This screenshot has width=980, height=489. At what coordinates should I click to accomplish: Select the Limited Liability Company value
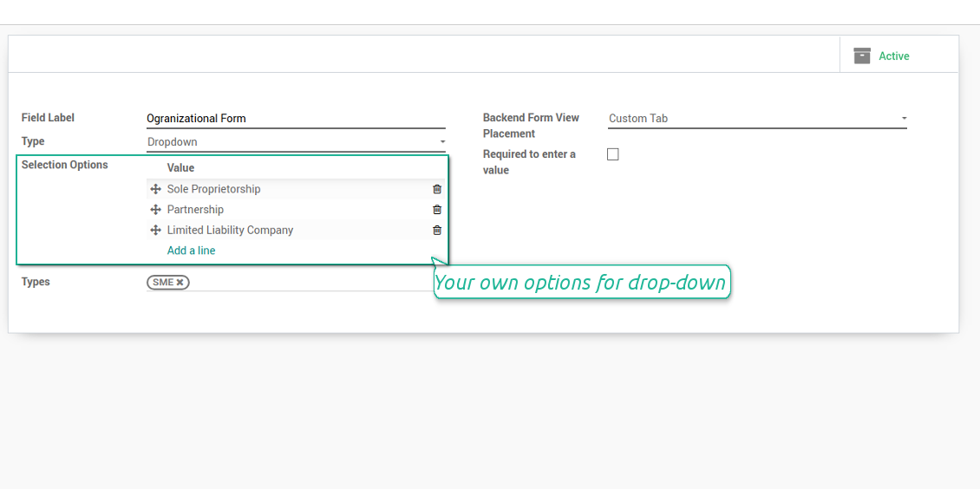pos(230,231)
